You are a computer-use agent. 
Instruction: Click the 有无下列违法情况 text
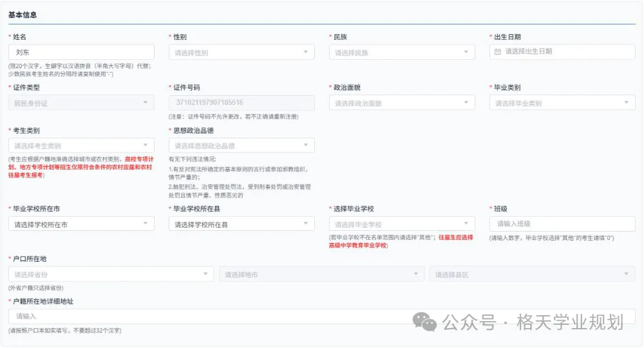click(x=192, y=160)
